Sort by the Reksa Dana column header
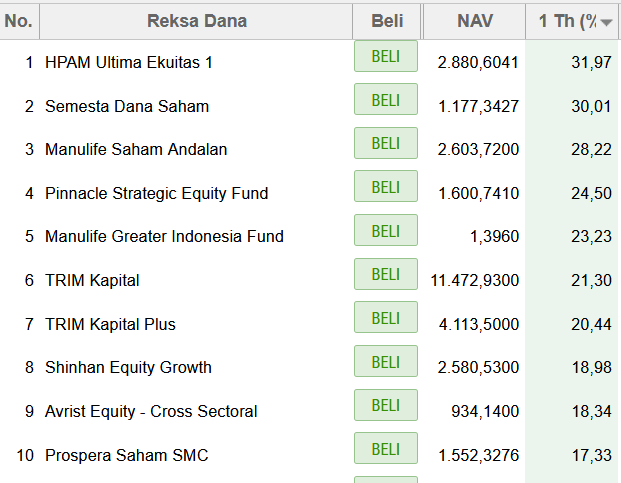This screenshot has width=621, height=483. click(196, 21)
